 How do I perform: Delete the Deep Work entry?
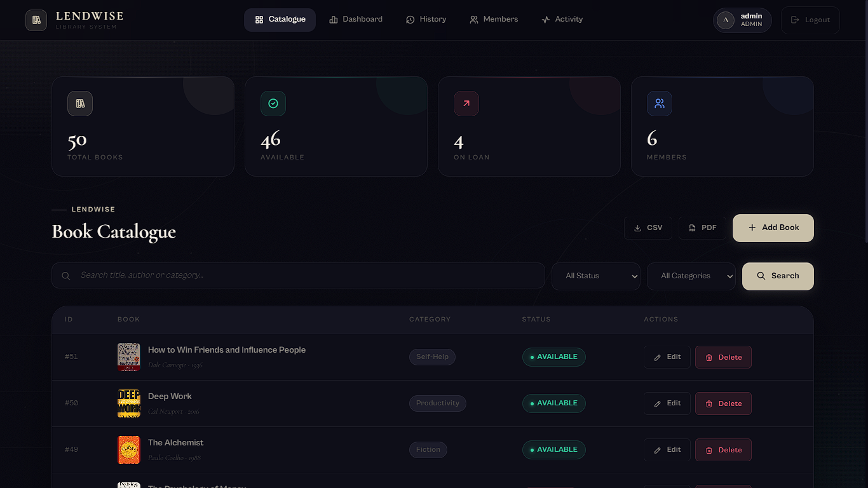point(723,403)
